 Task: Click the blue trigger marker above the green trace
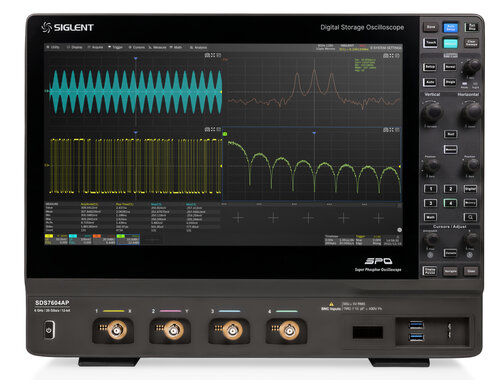click(x=314, y=133)
